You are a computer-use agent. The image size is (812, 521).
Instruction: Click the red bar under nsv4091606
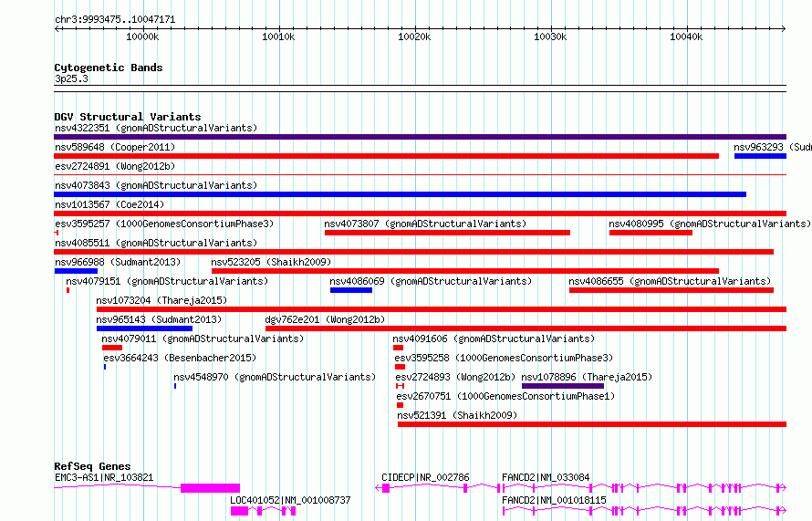[398, 348]
